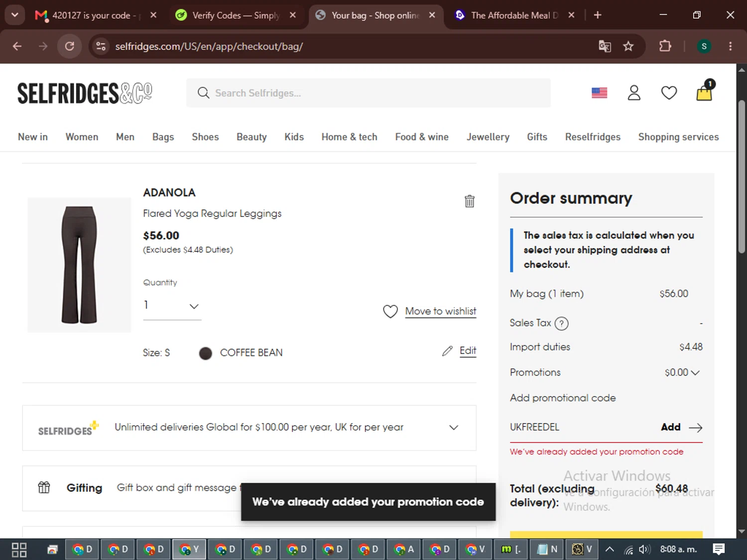Open the Gifts category menu
This screenshot has height=560, width=747.
[537, 137]
